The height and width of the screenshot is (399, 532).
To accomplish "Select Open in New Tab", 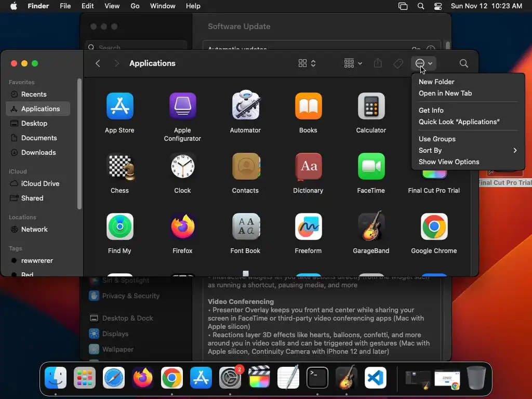I will click(468, 94).
